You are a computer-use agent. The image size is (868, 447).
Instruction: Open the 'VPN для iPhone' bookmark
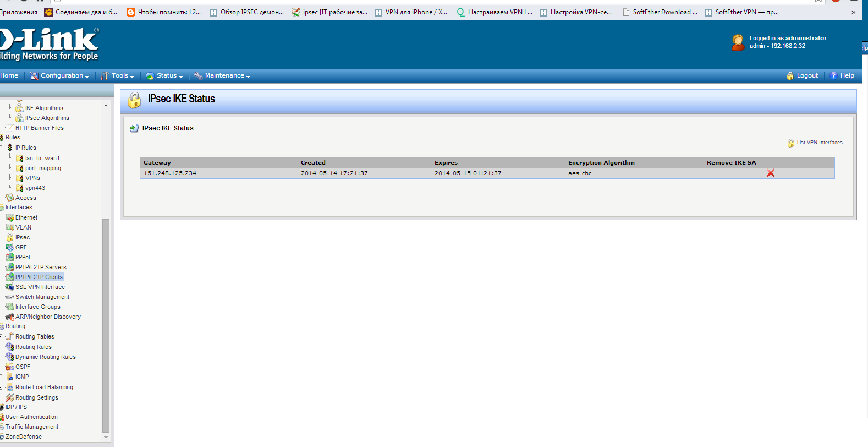411,12
